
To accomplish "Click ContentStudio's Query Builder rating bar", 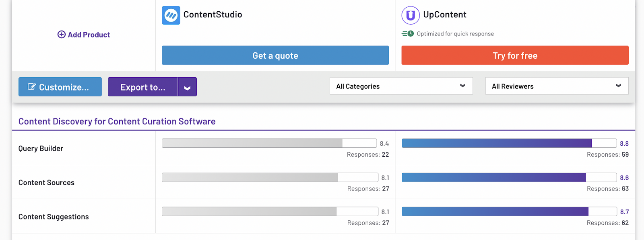I will click(269, 143).
